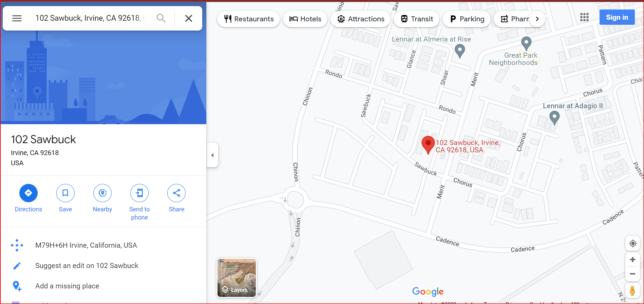Open the Google apps grid
The height and width of the screenshot is (304, 644).
pos(584,17)
